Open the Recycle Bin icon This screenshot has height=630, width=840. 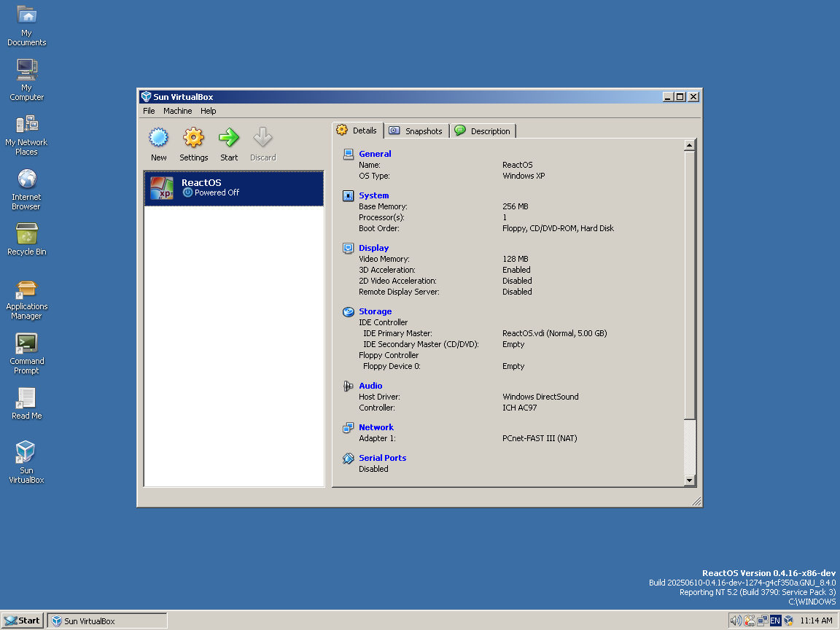[27, 233]
